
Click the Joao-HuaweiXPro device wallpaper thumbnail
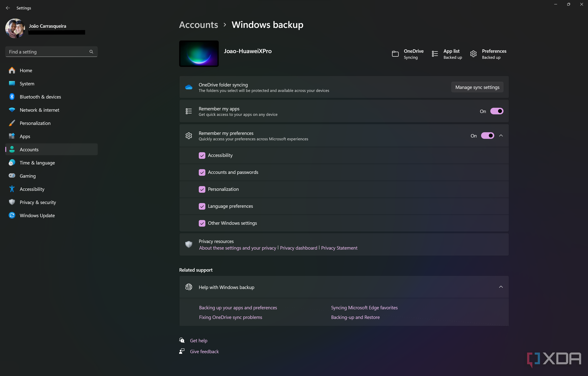tap(199, 54)
